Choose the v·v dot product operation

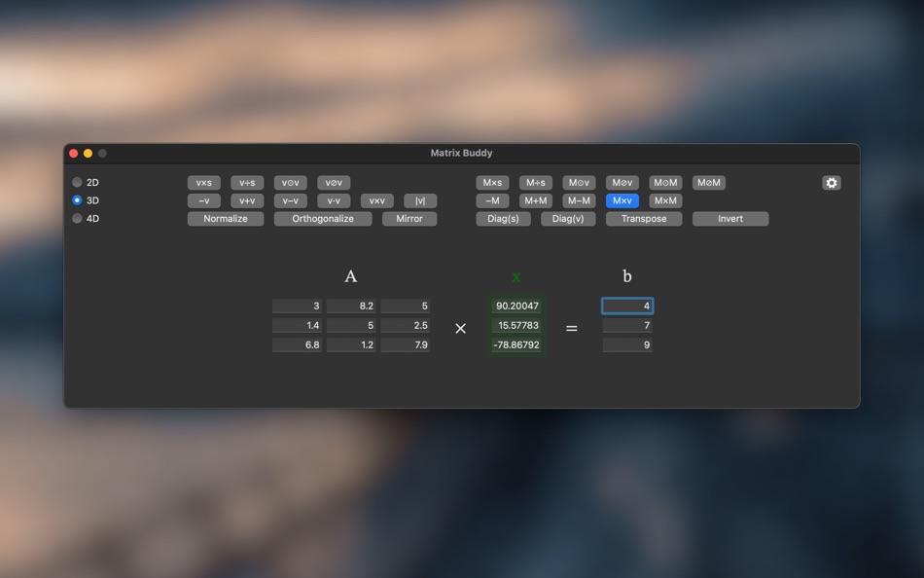coord(334,200)
